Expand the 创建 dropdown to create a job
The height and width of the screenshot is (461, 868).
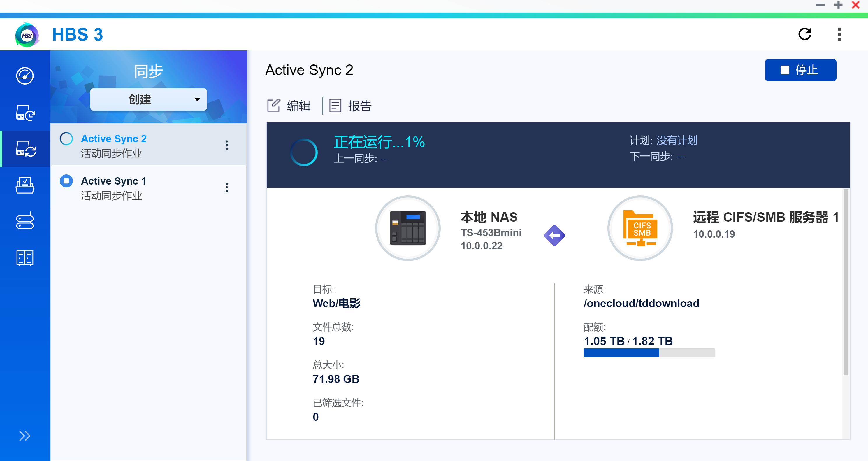(x=148, y=99)
